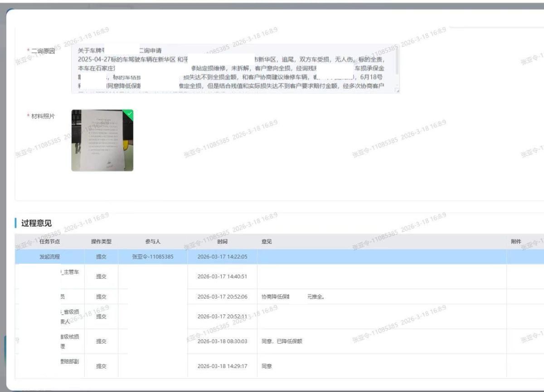
Task: Click the green checkmark badge on photo
Action: point(130,113)
